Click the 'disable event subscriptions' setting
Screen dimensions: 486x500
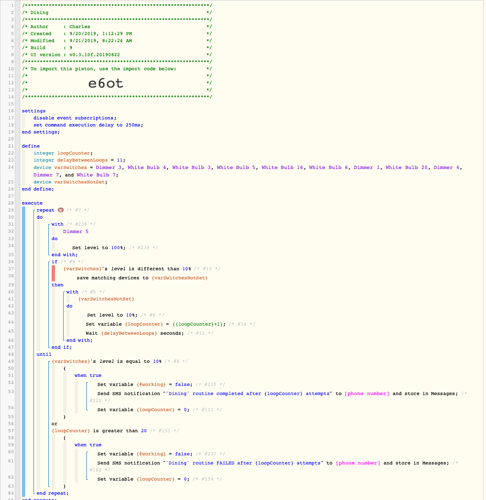(75, 118)
